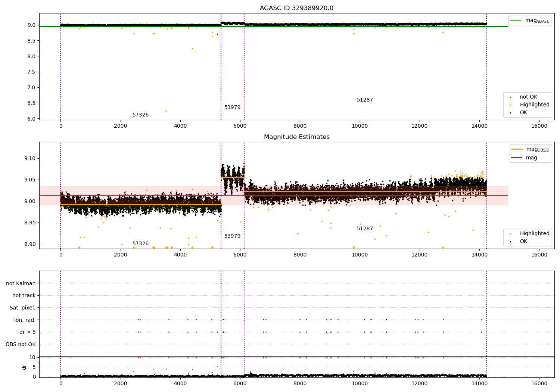This screenshot has width=560, height=392.
Task: Click y tick 7.0 on top plot
Action: coord(31,88)
